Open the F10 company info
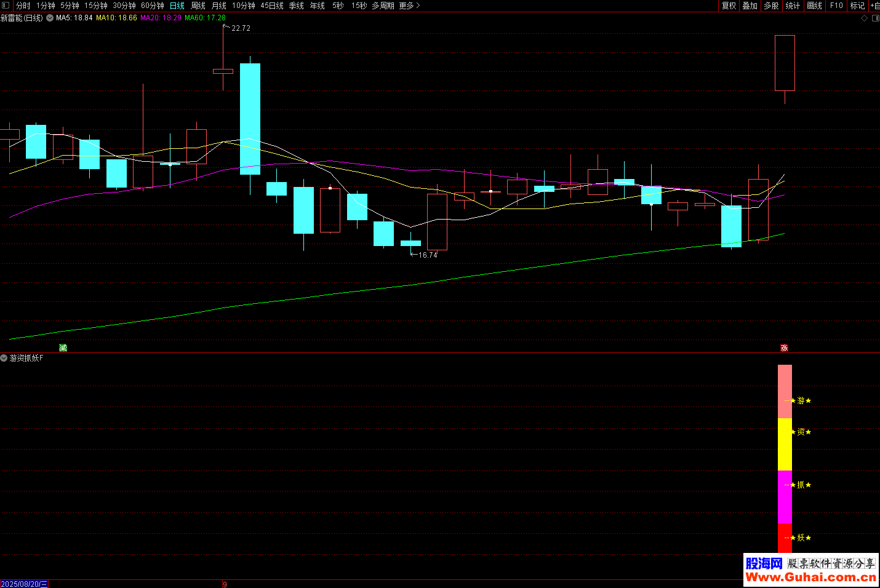880x588 pixels. [836, 6]
